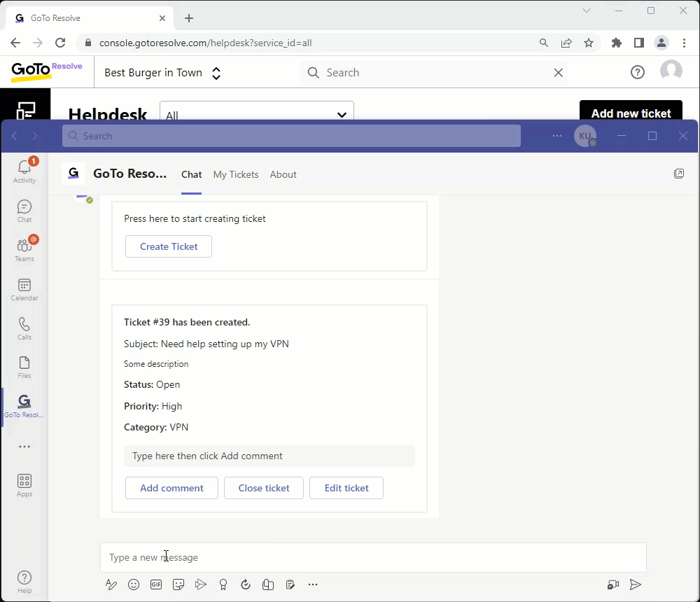Viewport: 700px width, 602px height.
Task: Open the Format text options icon
Action: point(111,584)
